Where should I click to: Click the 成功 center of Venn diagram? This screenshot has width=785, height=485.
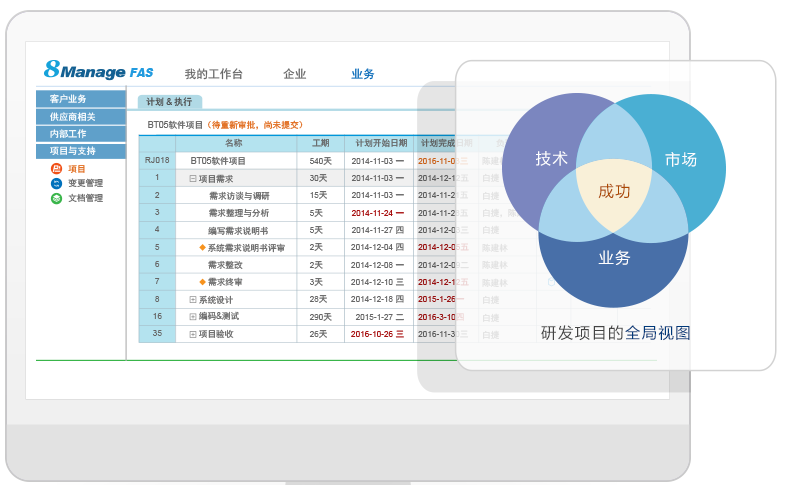pyautogui.click(x=614, y=191)
